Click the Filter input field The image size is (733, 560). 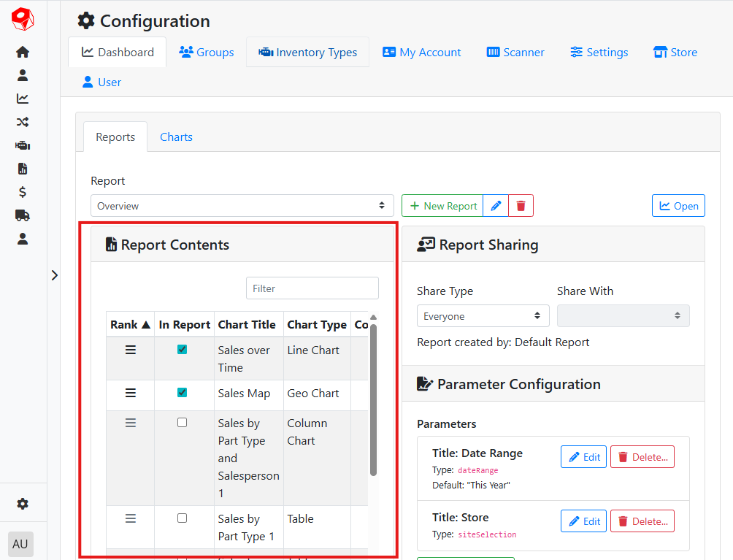pos(312,288)
